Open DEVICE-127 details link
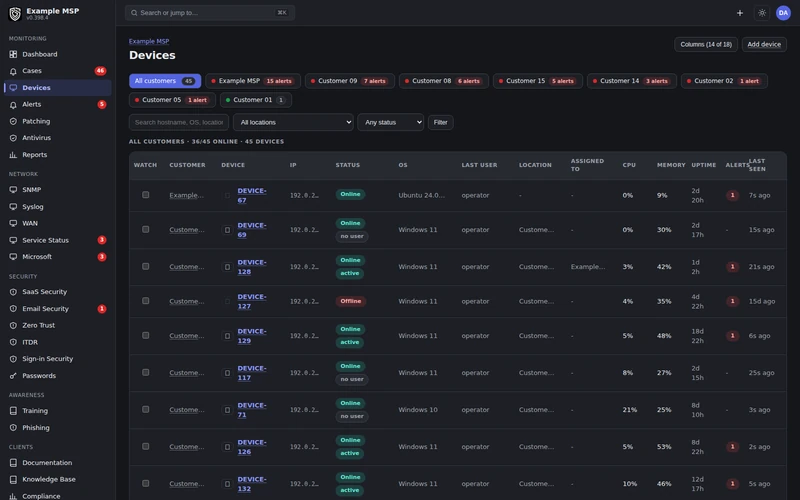 [252, 302]
